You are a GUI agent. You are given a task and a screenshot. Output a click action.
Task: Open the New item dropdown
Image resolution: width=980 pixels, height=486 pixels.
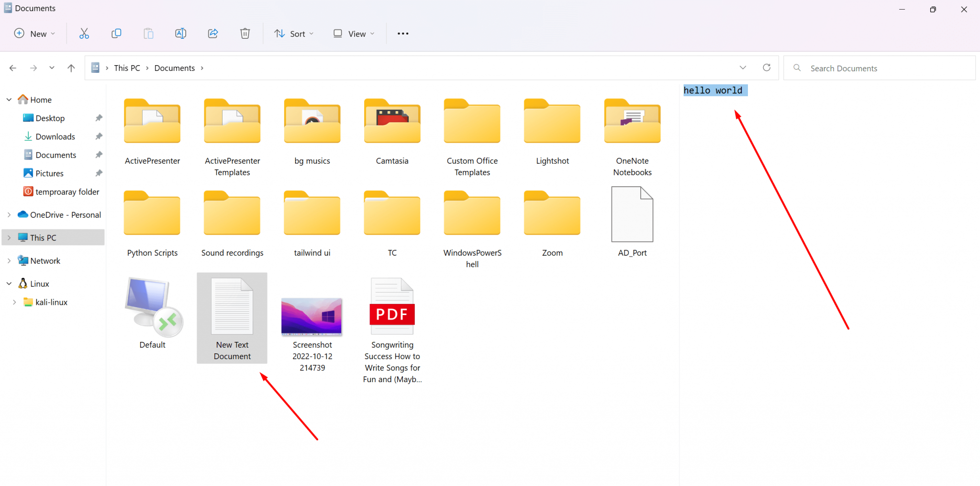click(x=34, y=34)
